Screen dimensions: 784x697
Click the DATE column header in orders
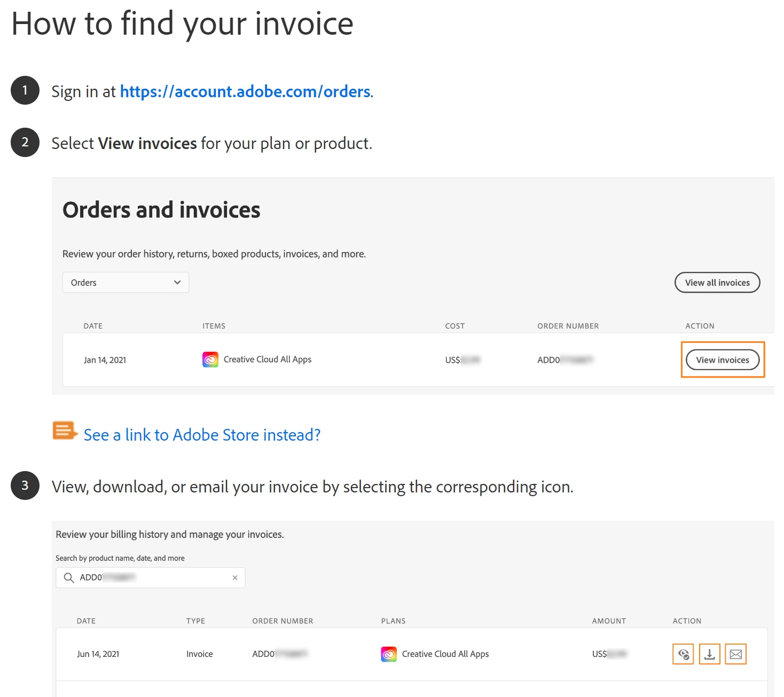(93, 326)
